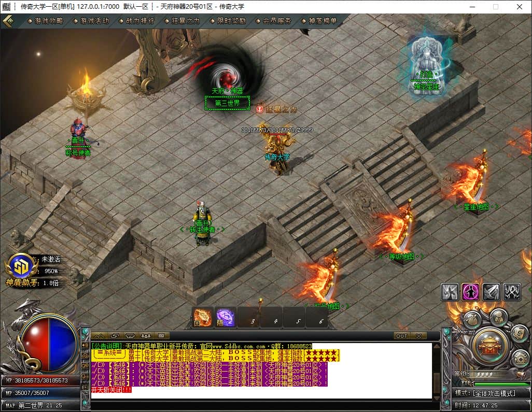Click the red 开天斩关闭 message
532x412 pixels.
pos(111,390)
